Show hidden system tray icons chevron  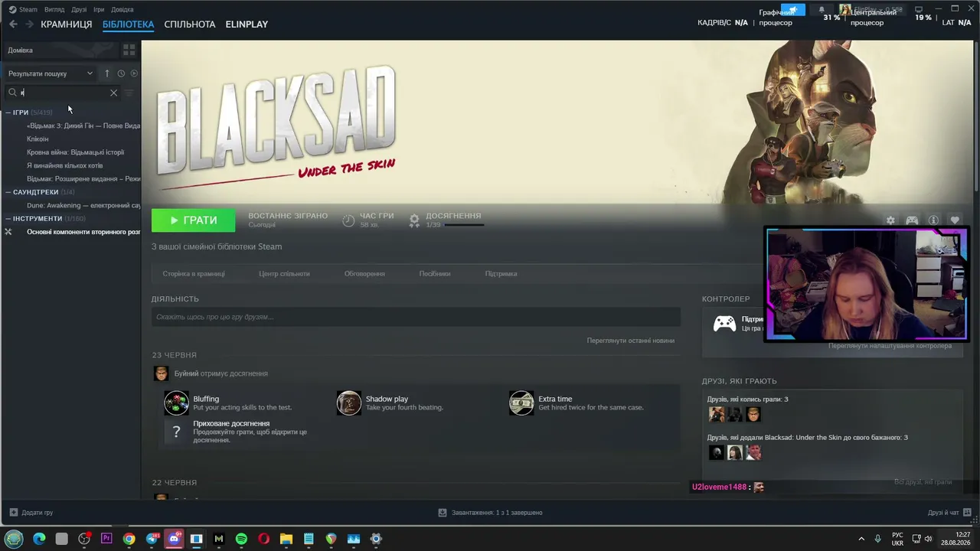coord(861,539)
